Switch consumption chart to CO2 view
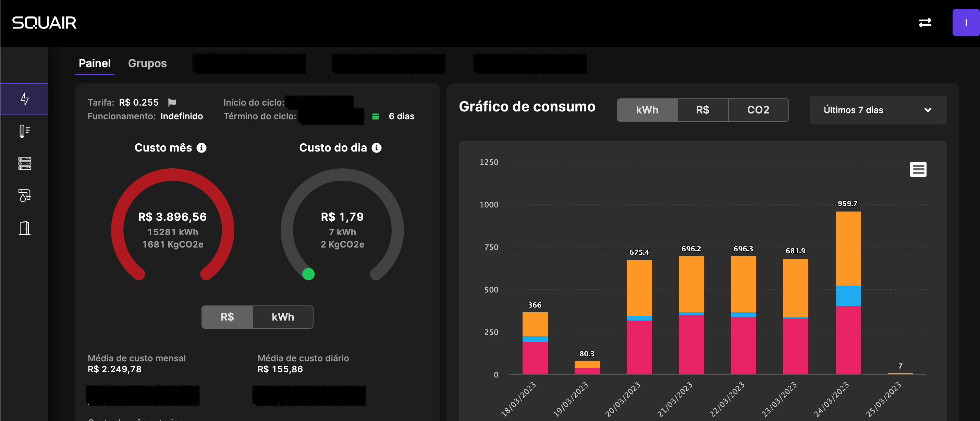Viewport: 980px width, 421px height. coord(758,110)
